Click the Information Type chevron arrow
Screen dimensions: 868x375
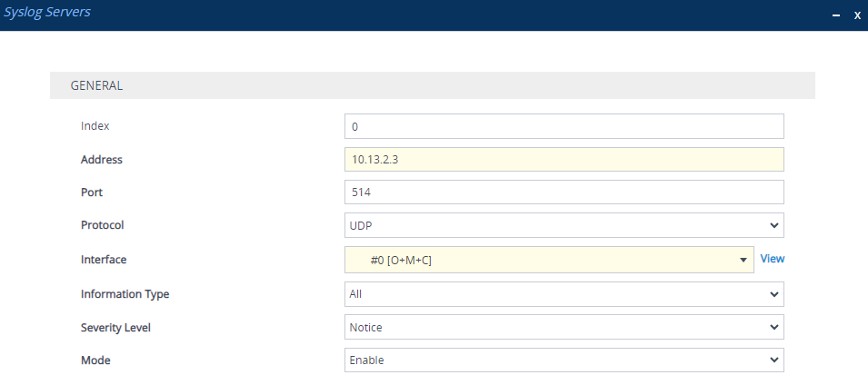point(774,294)
